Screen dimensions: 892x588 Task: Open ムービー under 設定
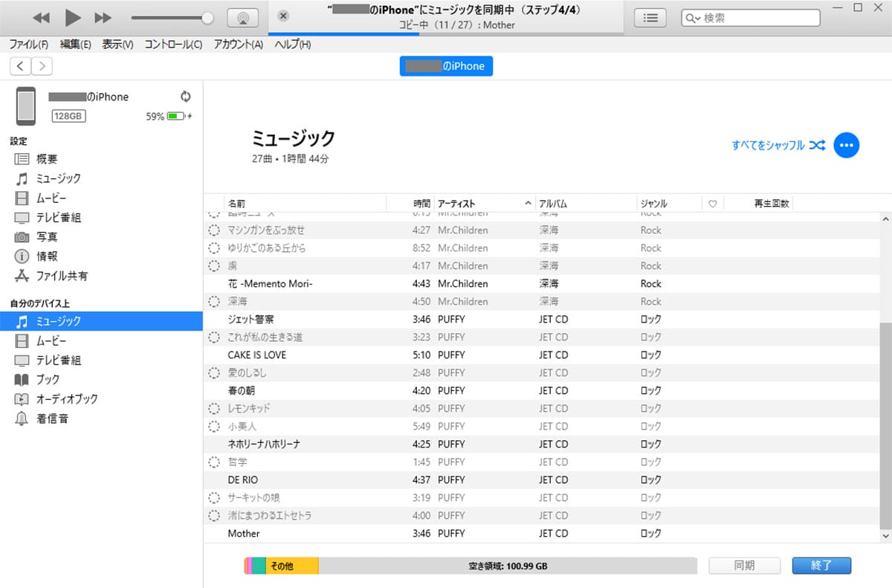click(51, 198)
